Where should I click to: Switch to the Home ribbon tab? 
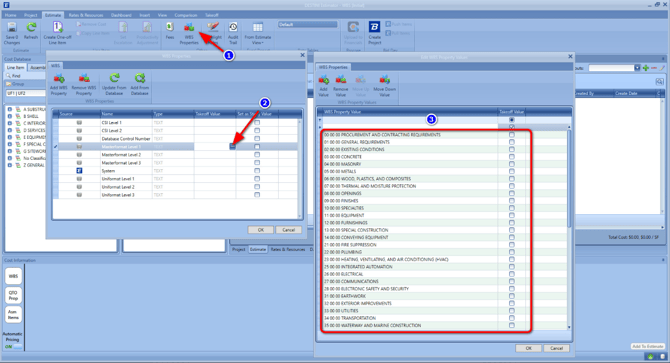tap(11, 15)
